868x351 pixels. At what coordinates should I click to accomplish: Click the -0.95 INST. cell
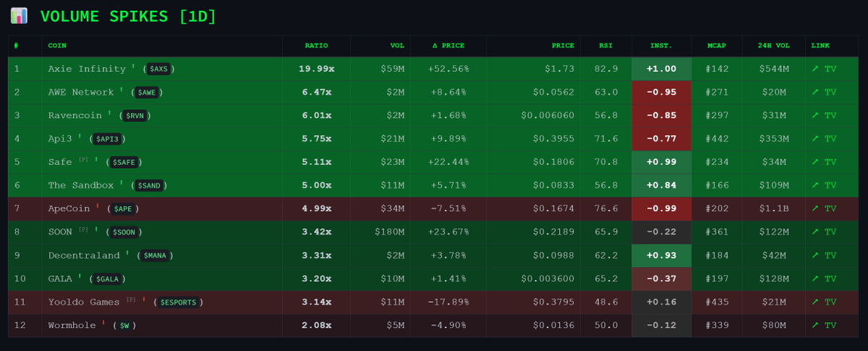pos(661,92)
